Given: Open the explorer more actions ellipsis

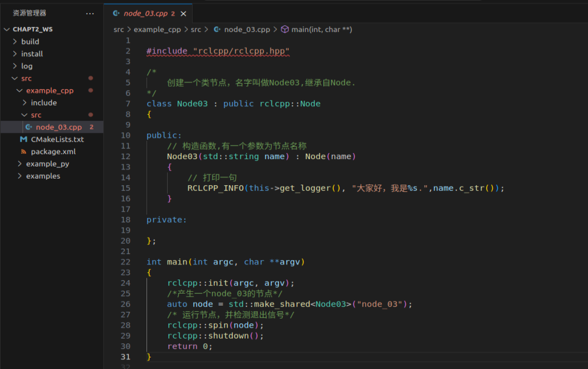Looking at the screenshot, I should pos(90,14).
